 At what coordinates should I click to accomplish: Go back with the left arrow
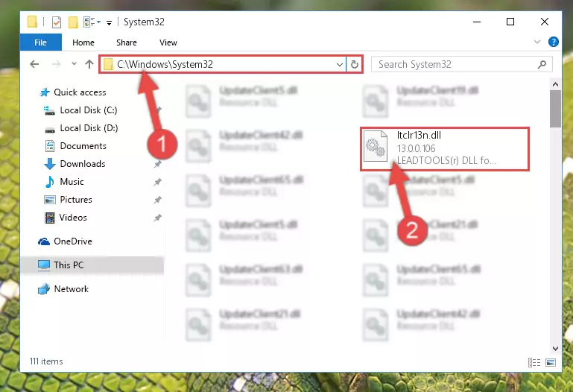coord(34,64)
